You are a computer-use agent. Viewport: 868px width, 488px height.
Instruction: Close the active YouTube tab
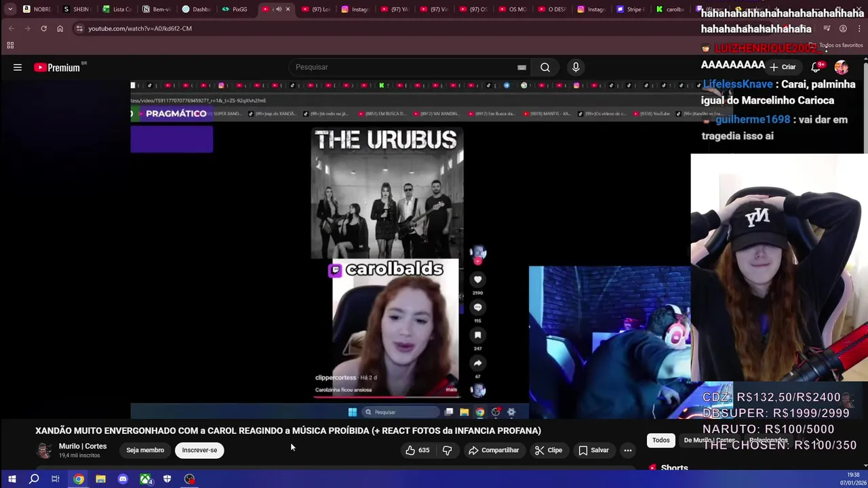pyautogui.click(x=288, y=9)
